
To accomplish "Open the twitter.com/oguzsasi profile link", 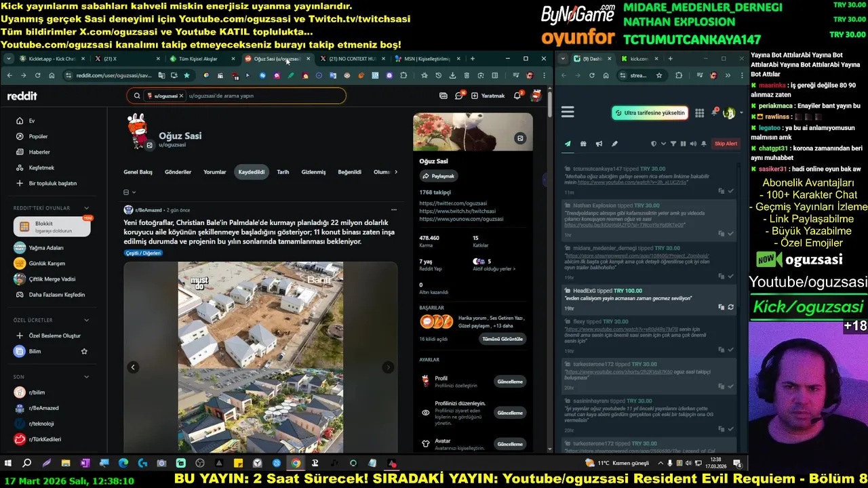I will pyautogui.click(x=454, y=203).
